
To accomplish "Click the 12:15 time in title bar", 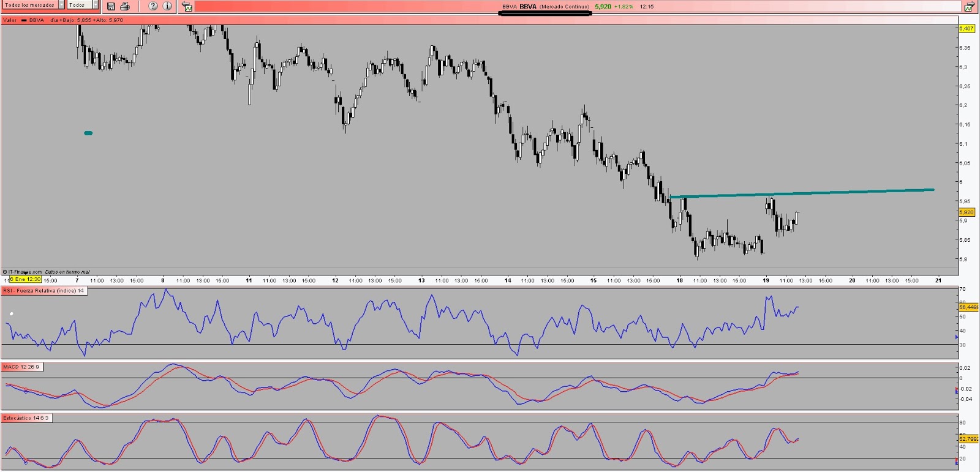I will click(647, 7).
